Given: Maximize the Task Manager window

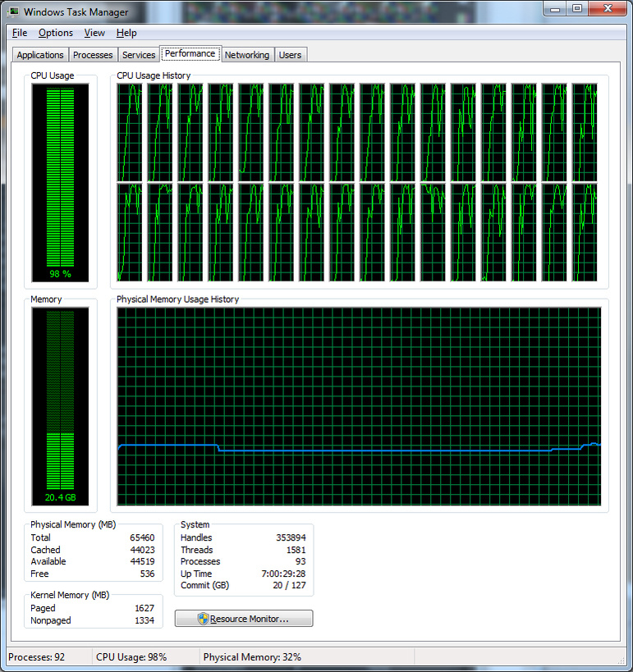Looking at the screenshot, I should (x=577, y=8).
